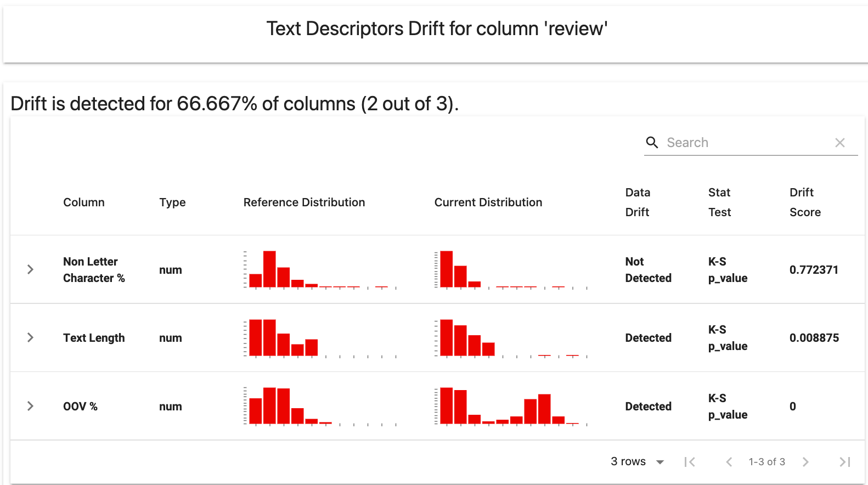Go to next page with the right chevron icon
The width and height of the screenshot is (868, 485).
pos(805,461)
